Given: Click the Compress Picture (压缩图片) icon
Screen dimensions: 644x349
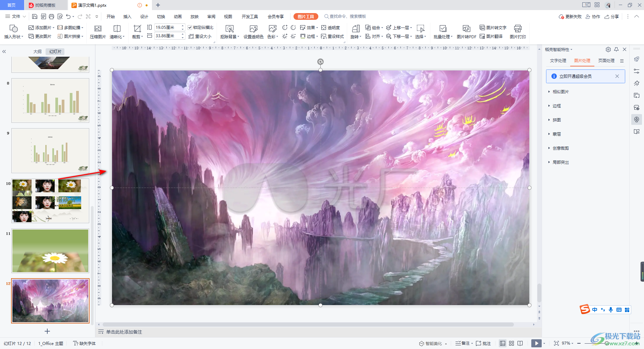Looking at the screenshot, I should (98, 32).
